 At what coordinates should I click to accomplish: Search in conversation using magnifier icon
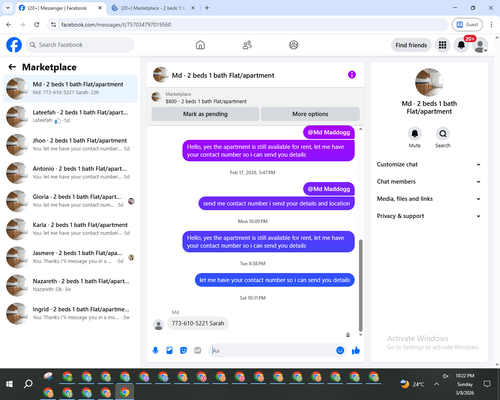pyautogui.click(x=443, y=134)
